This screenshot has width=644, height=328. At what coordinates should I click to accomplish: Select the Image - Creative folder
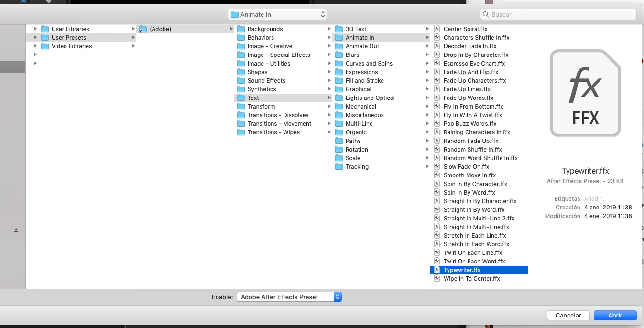tap(283, 46)
